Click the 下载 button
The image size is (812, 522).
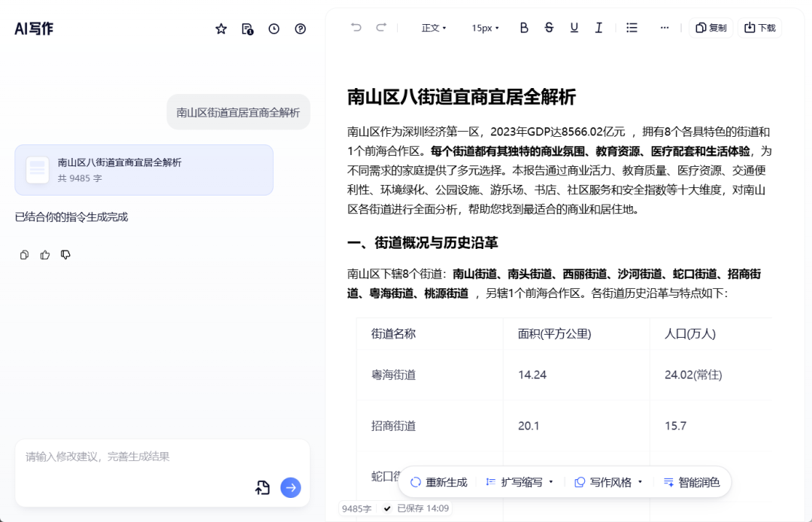pyautogui.click(x=759, y=28)
